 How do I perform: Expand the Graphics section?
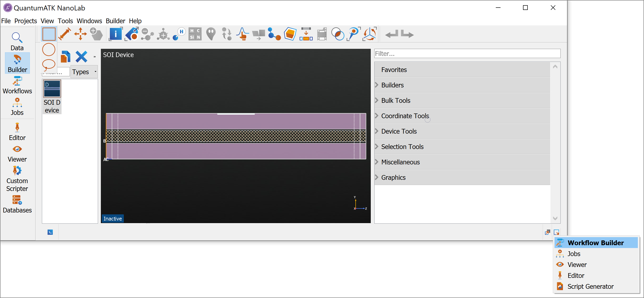462,177
